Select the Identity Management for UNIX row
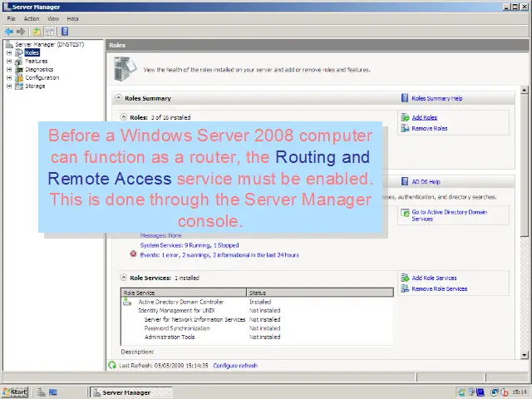 [257, 310]
